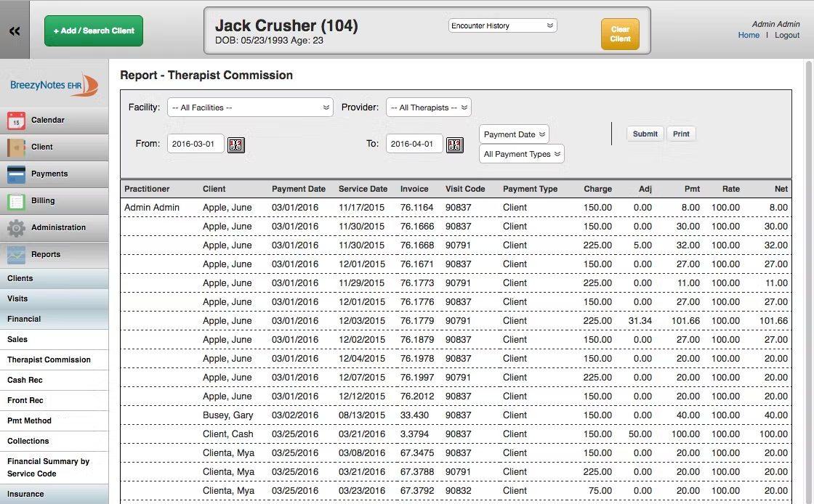
Task: Expand the All Payment Types dropdown
Action: click(521, 154)
